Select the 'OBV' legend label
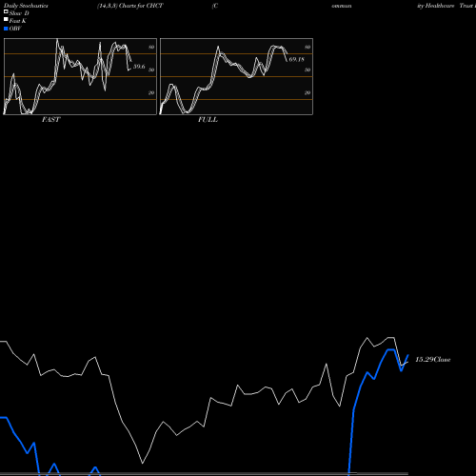 15,29
